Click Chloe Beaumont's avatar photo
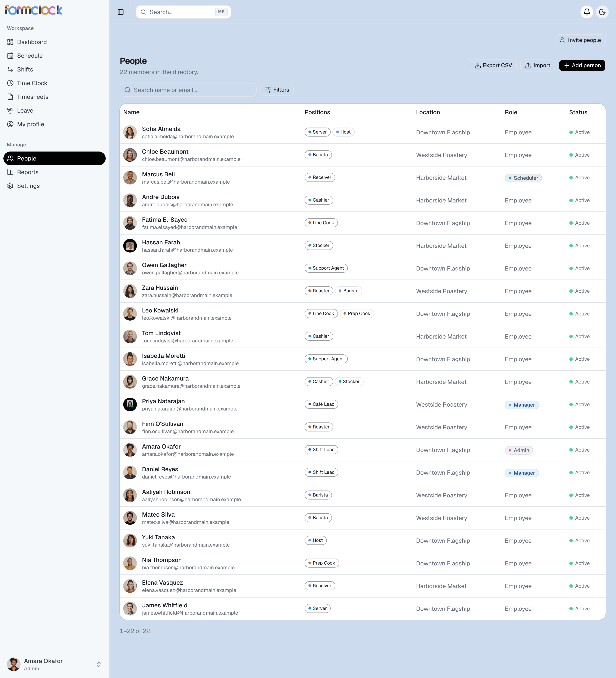The width and height of the screenshot is (616, 678). 130,155
